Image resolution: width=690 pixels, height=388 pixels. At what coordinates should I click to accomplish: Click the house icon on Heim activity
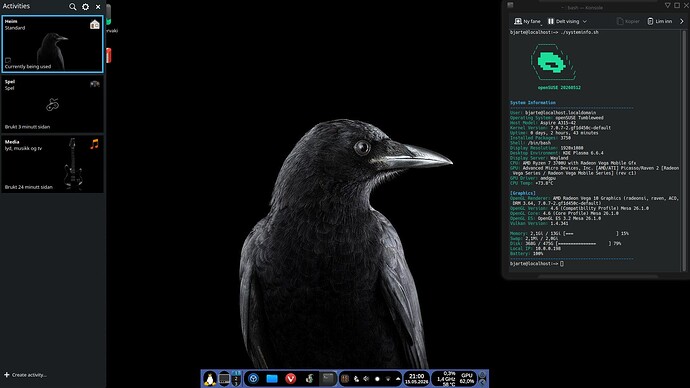pyautogui.click(x=95, y=25)
